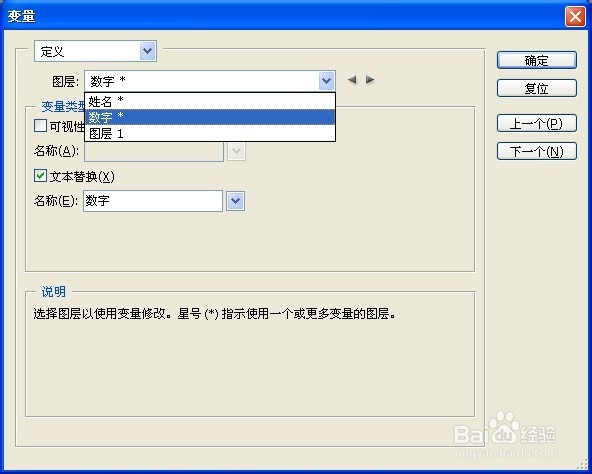Click the 名称(E) text field containing 数字

153,201
